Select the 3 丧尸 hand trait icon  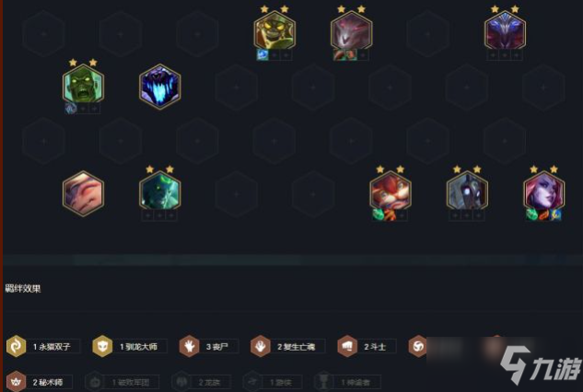[189, 346]
